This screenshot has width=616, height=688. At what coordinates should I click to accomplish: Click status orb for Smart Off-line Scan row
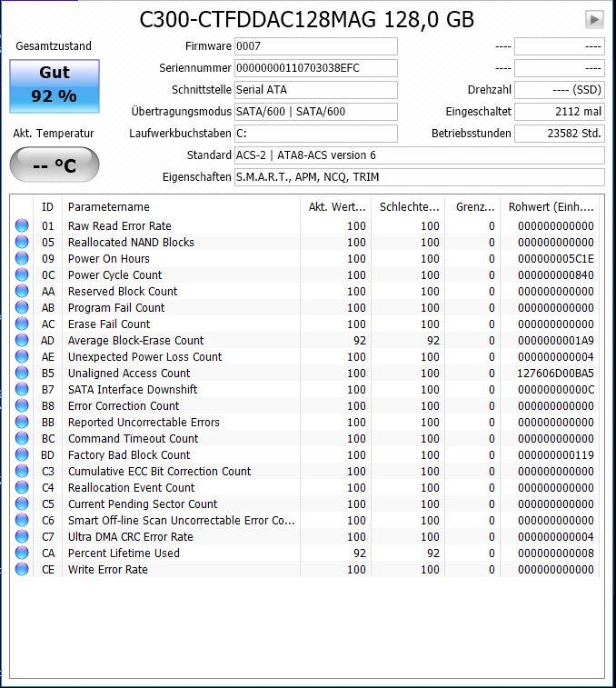(22, 520)
